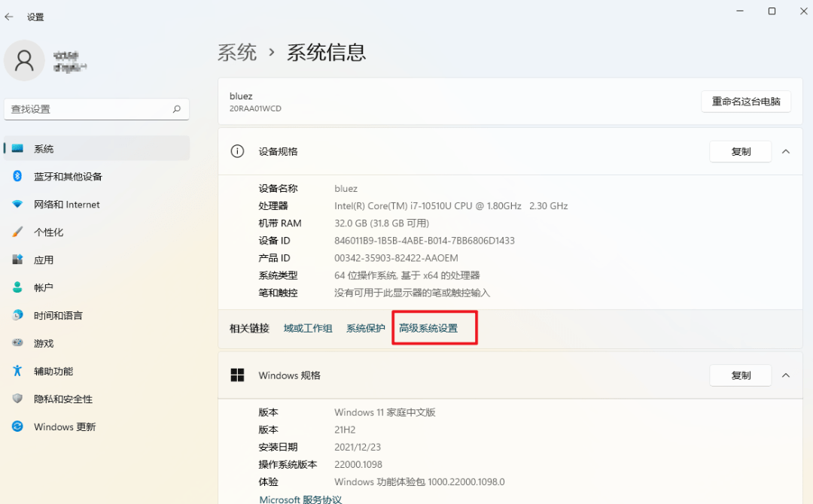Click the Windows 更新 refresh icon

click(17, 427)
